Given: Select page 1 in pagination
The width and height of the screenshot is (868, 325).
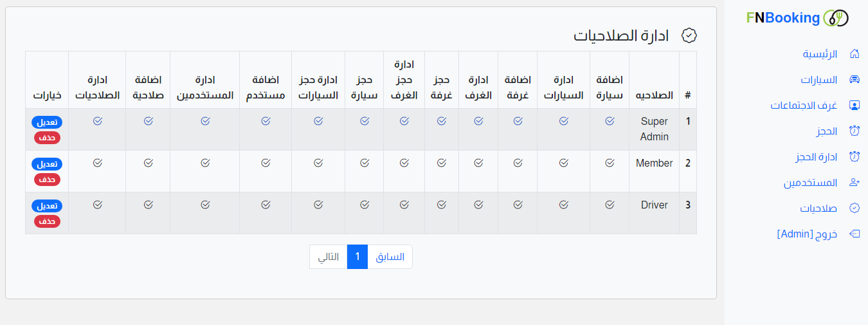Looking at the screenshot, I should pos(357,257).
